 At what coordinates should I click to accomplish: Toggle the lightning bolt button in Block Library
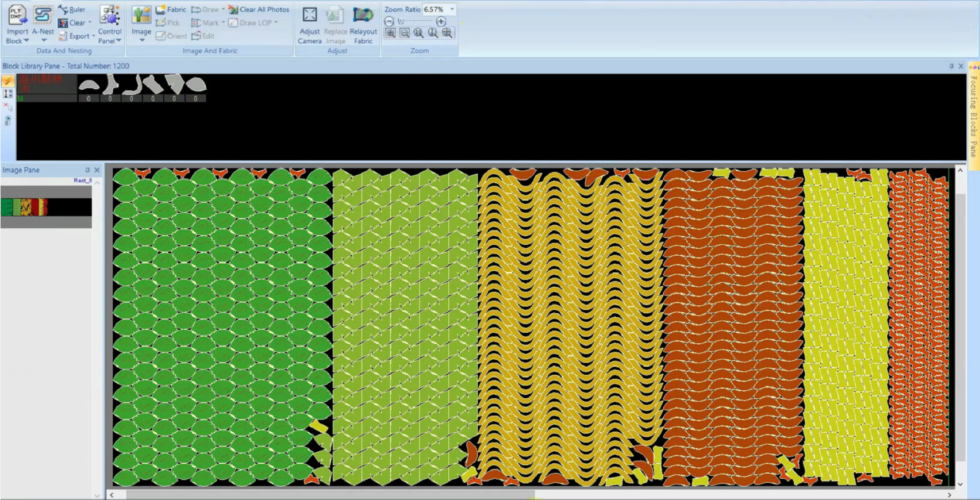coord(8,80)
